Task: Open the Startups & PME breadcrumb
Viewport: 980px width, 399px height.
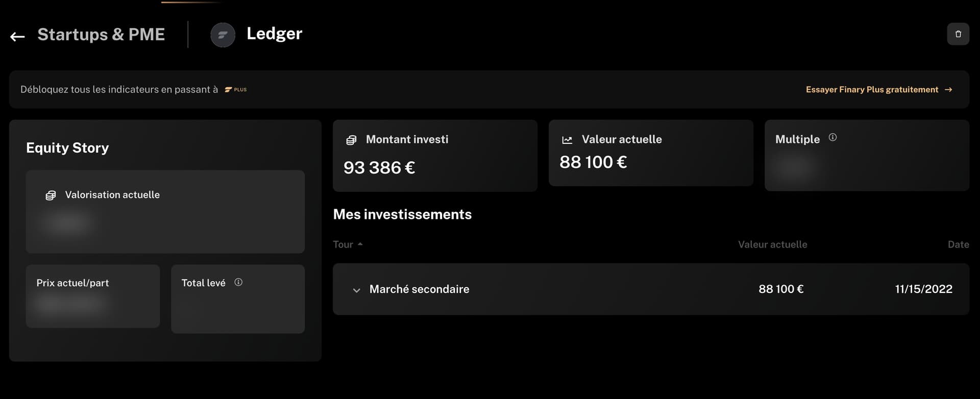Action: coord(101,35)
